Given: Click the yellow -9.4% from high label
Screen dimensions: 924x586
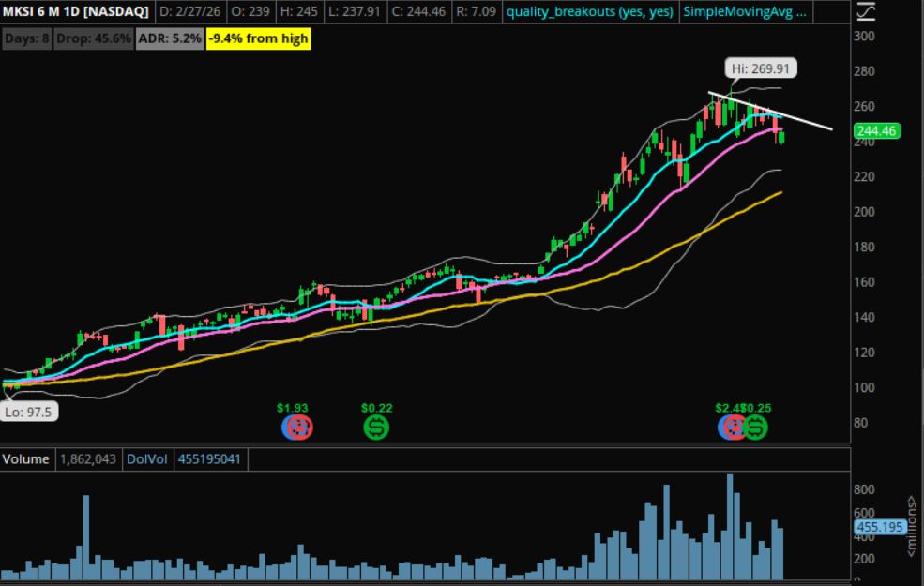Looking at the screenshot, I should pos(258,38).
